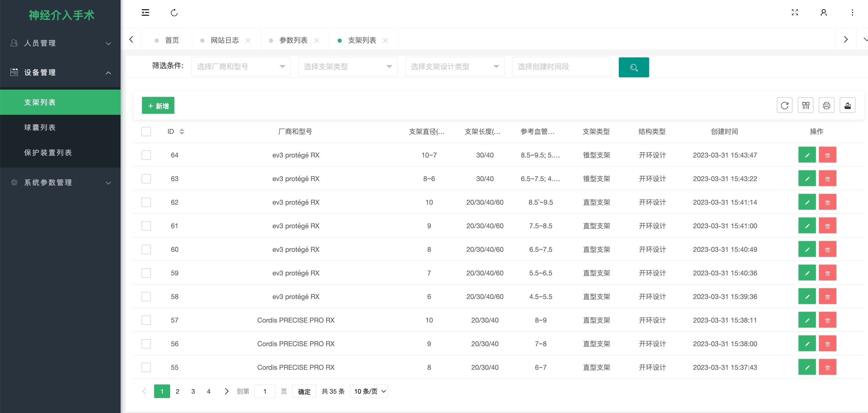Check the box for ID 55
This screenshot has width=868, height=413.
146,367
